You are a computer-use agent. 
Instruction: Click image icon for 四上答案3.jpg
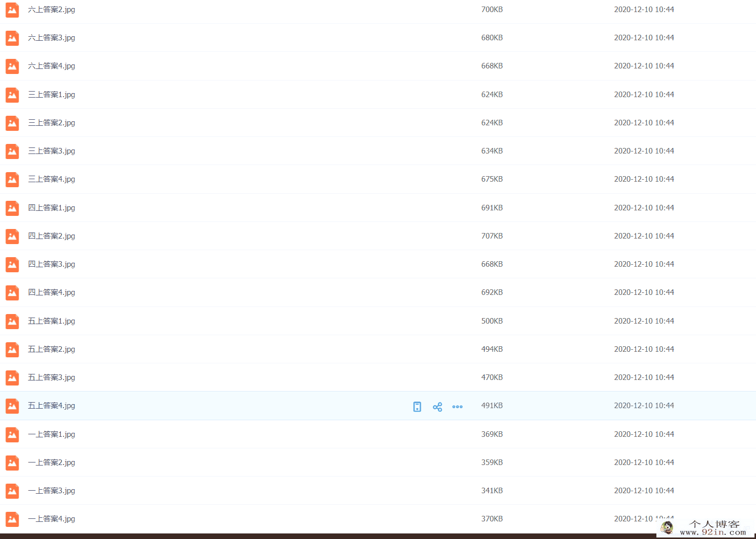coord(12,264)
